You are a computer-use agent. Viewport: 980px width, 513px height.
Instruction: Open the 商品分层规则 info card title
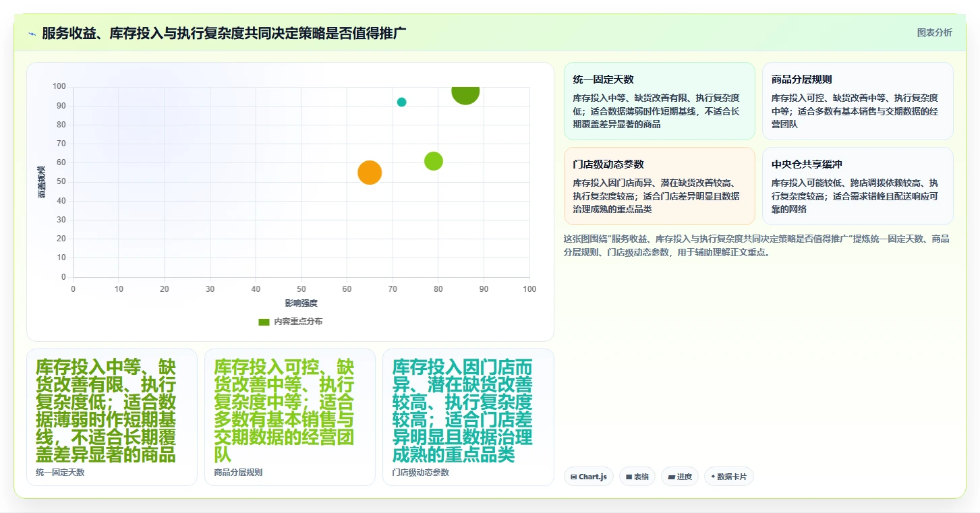click(x=802, y=80)
